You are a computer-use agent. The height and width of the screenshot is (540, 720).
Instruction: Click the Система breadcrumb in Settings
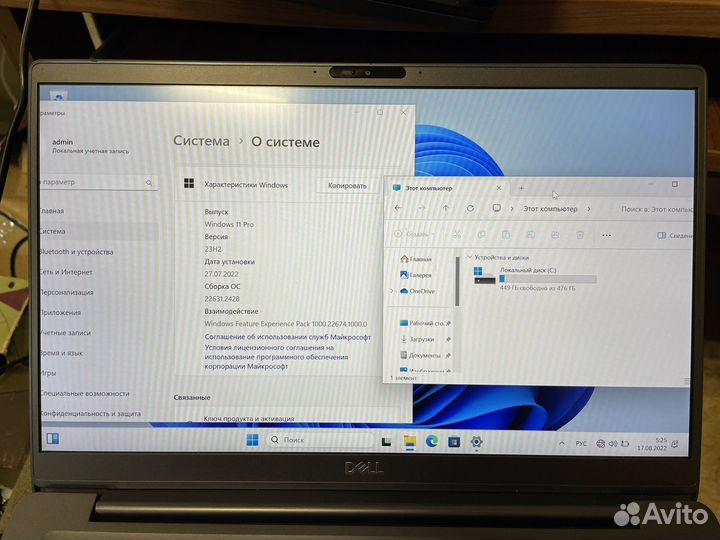(x=201, y=141)
